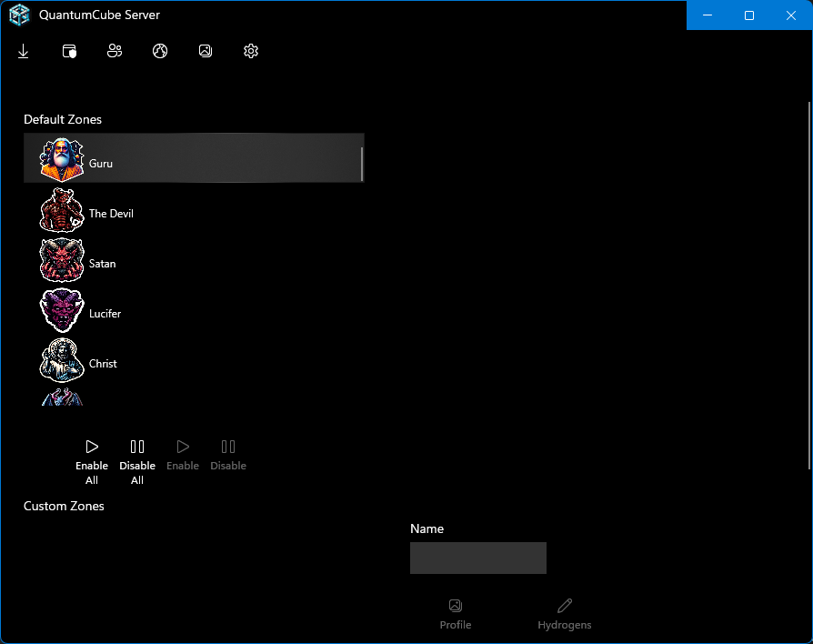
Task: Click the Name text field
Action: [477, 558]
